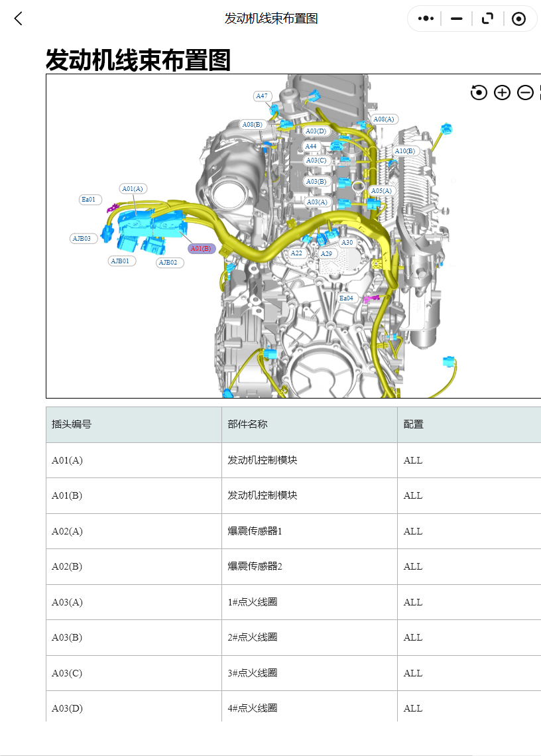Go back using the back arrow
The height and width of the screenshot is (756, 541).
pyautogui.click(x=17, y=19)
